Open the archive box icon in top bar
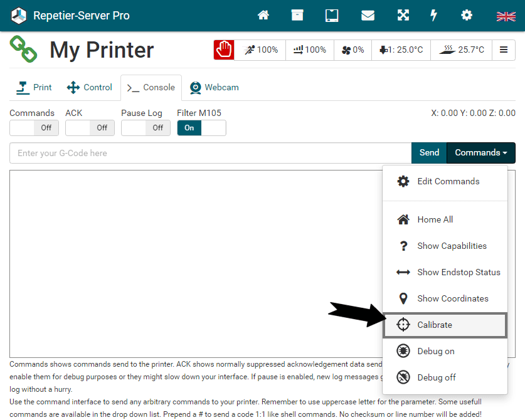 pyautogui.click(x=297, y=16)
